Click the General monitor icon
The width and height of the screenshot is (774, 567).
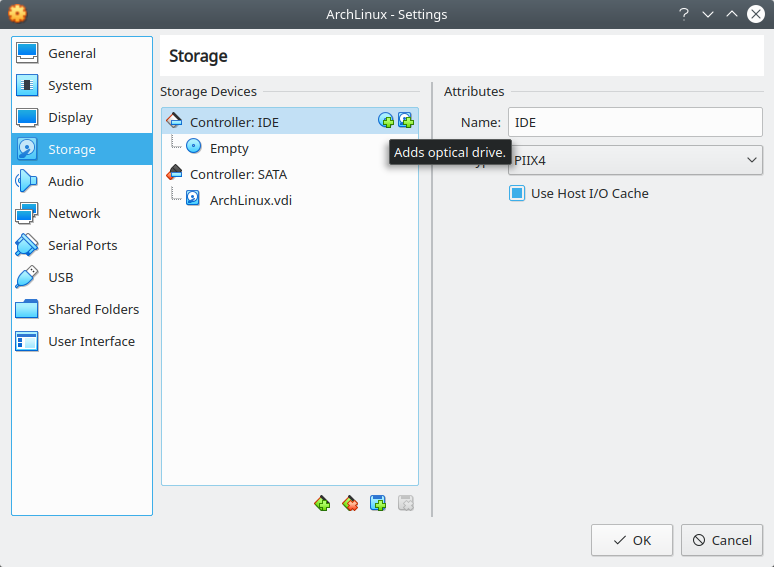[27, 53]
